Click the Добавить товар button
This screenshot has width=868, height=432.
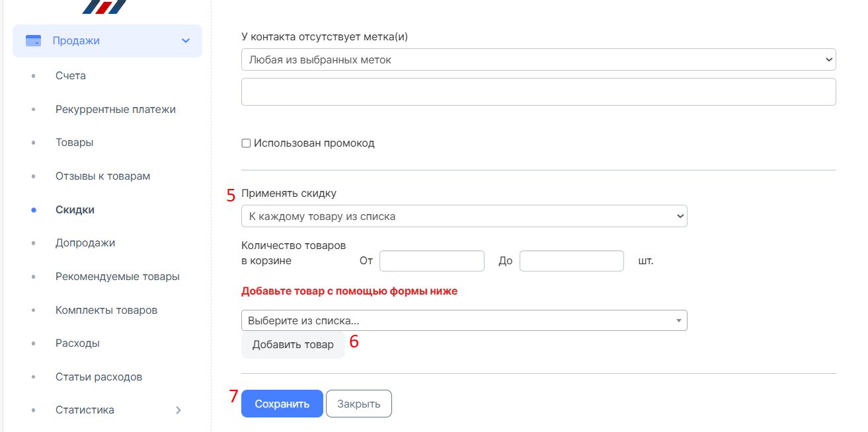(293, 345)
